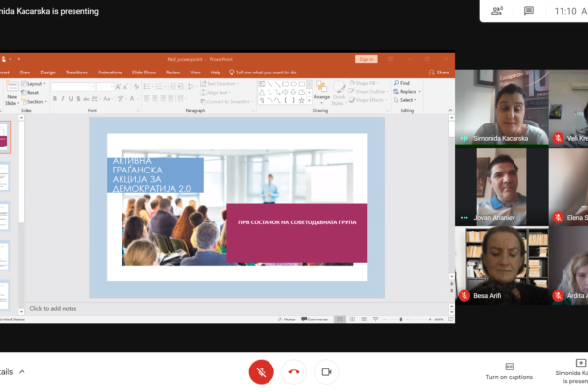588x392 pixels.
Task: Open the Section dropdown
Action: [34, 102]
